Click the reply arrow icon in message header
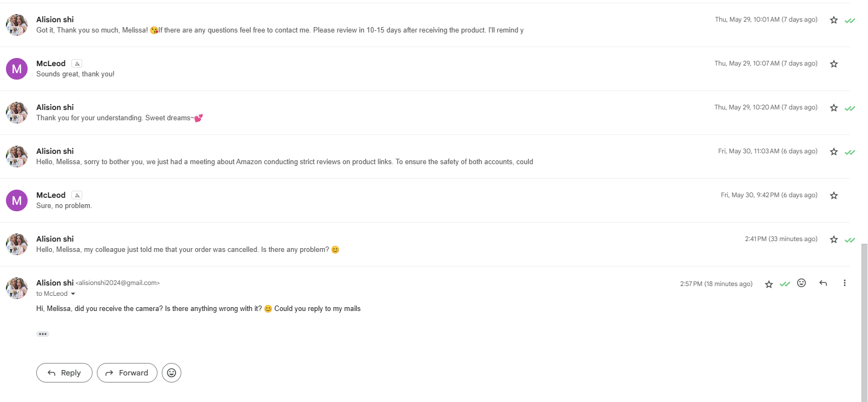Image resolution: width=868 pixels, height=402 pixels. pos(823,283)
